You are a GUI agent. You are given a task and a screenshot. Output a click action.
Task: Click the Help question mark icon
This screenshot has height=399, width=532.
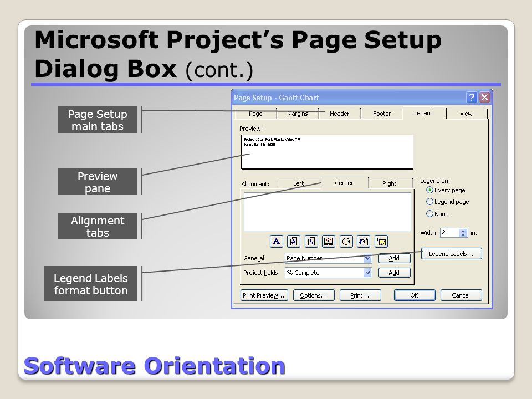472,98
